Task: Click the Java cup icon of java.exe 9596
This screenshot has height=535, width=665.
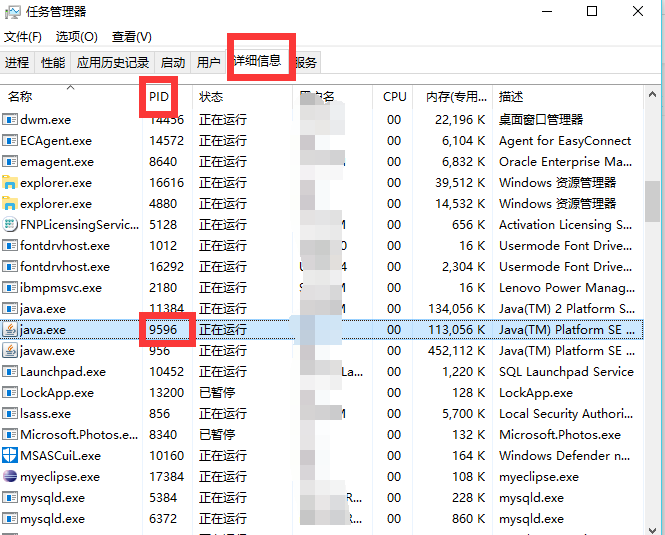Action: click(10, 330)
